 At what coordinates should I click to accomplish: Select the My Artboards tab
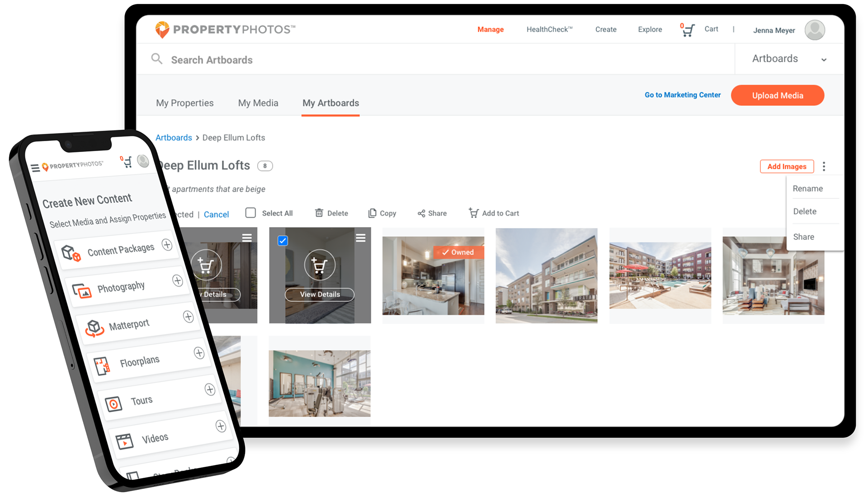point(330,103)
